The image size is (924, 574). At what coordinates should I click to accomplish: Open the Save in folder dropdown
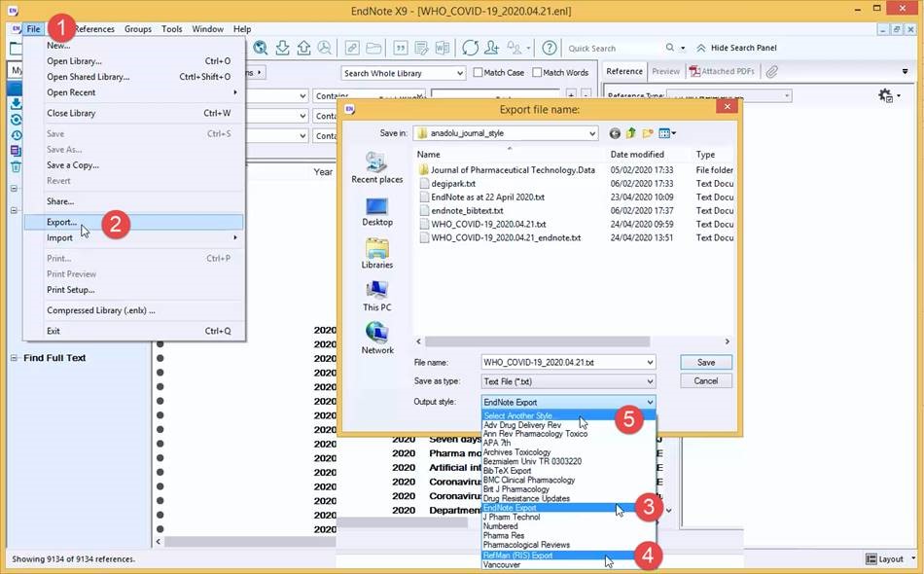click(x=592, y=134)
